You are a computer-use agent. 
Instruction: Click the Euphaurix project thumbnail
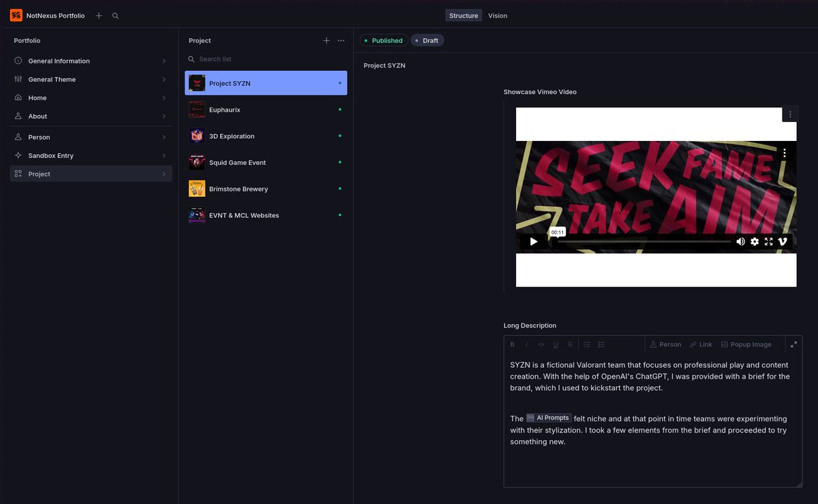197,110
